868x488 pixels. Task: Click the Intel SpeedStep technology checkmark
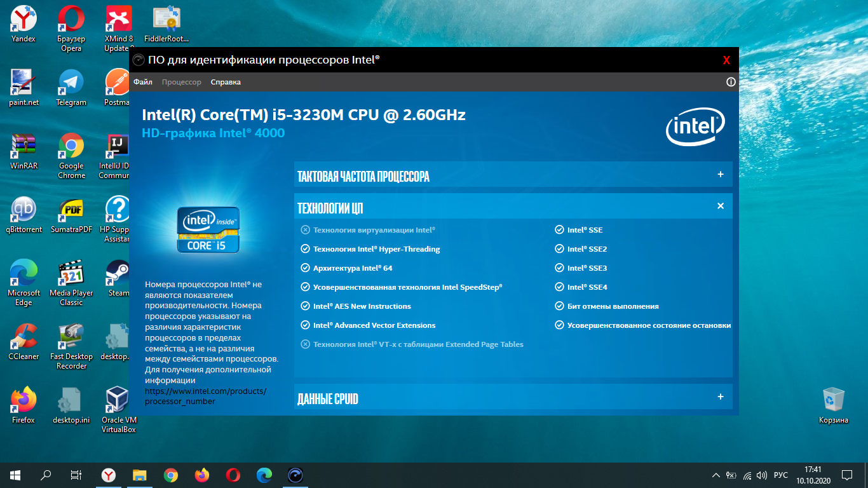(x=305, y=287)
